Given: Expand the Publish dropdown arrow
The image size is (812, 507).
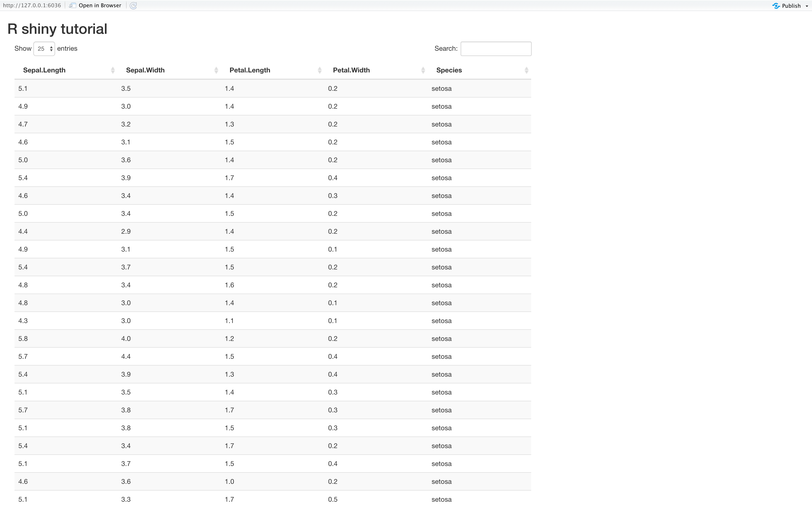Looking at the screenshot, I should pos(807,6).
